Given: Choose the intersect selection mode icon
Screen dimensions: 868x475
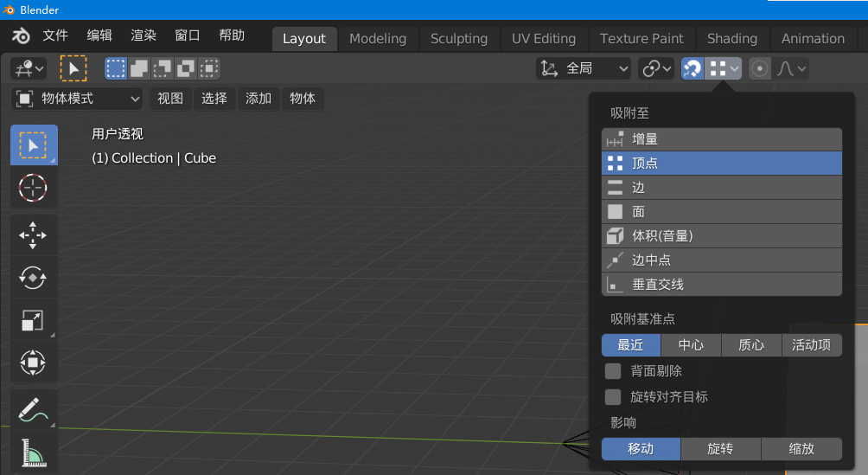Looking at the screenshot, I should point(208,68).
